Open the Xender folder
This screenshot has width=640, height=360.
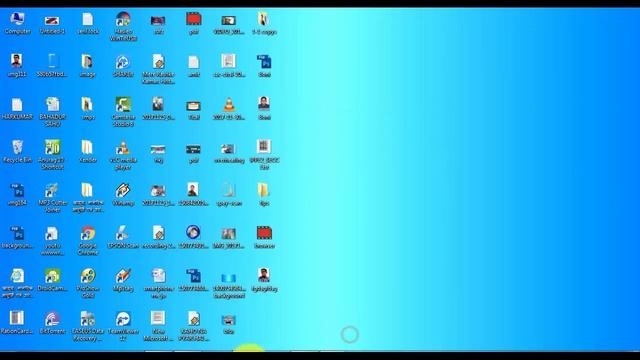[x=88, y=151]
